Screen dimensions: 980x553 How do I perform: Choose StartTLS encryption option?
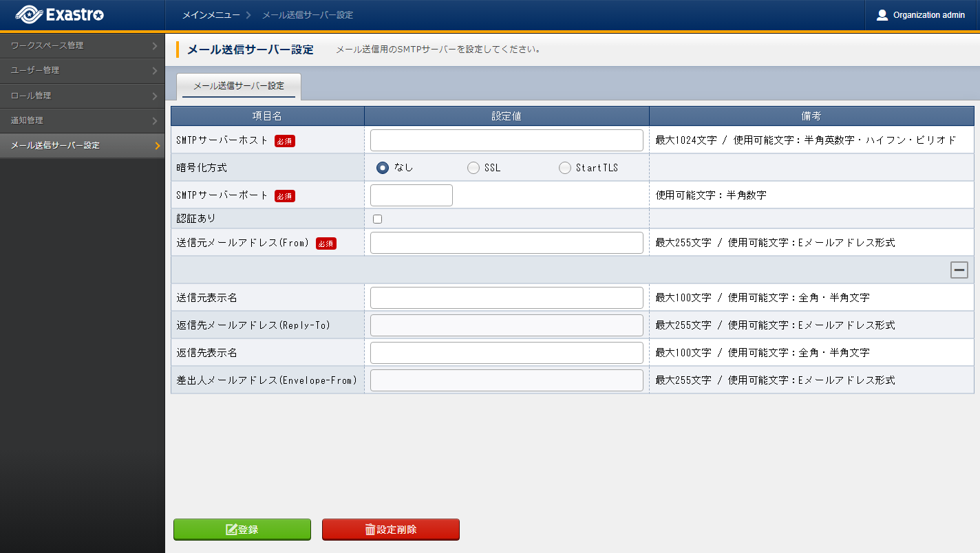point(565,168)
